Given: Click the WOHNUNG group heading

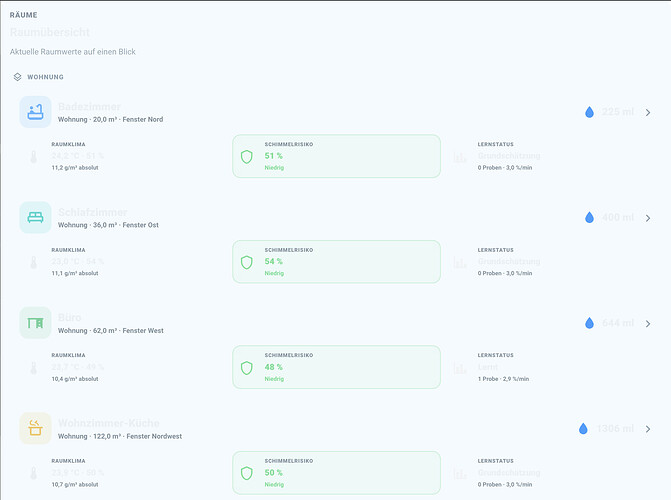Looking at the screenshot, I should (x=45, y=77).
